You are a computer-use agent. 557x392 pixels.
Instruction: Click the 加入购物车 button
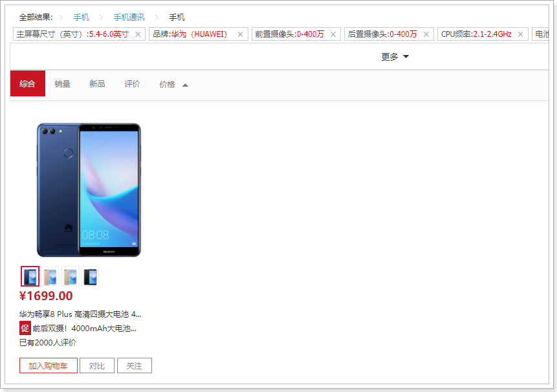[x=48, y=366]
